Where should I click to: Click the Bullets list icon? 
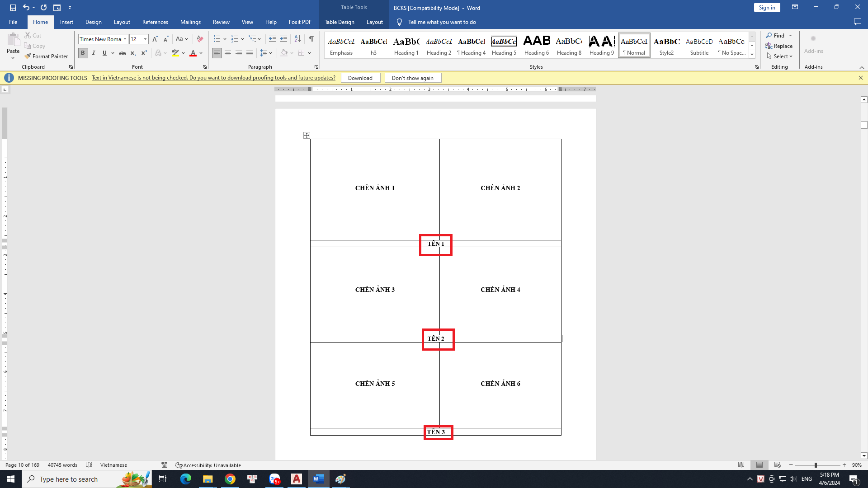(217, 39)
